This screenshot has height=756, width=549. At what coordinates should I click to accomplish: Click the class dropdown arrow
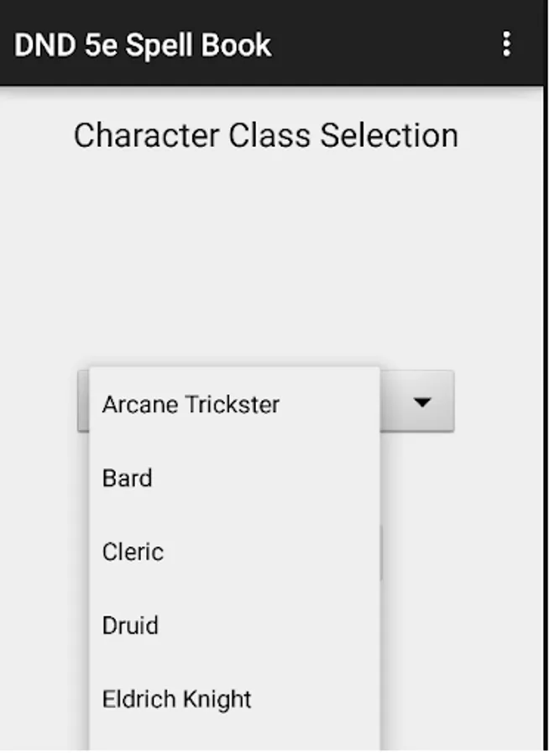tap(421, 402)
